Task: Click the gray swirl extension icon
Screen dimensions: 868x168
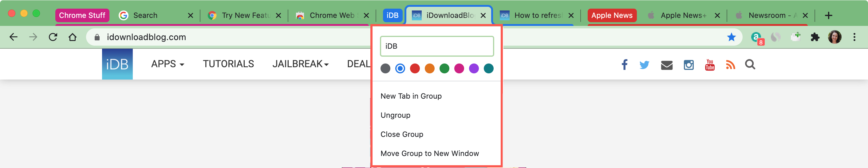Action: pos(776,37)
